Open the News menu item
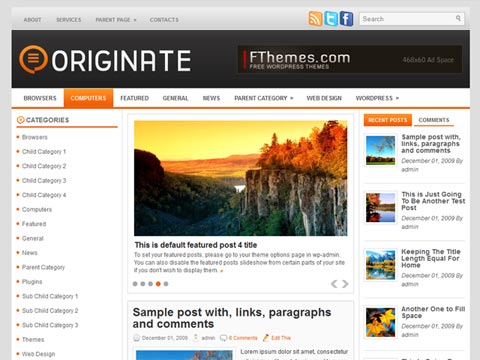 [x=211, y=98]
